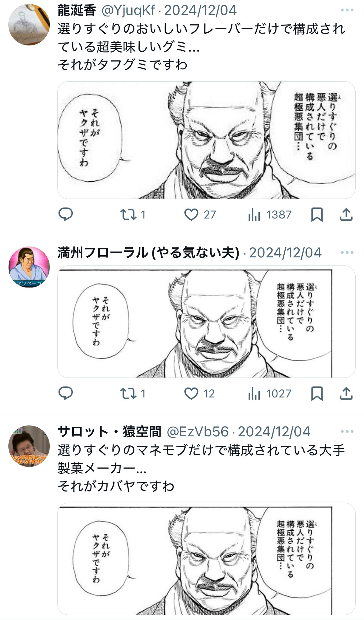Image resolution: width=364 pixels, height=620 pixels.
Task: Open more options for 龍涎香's tweet
Action: coord(347,10)
